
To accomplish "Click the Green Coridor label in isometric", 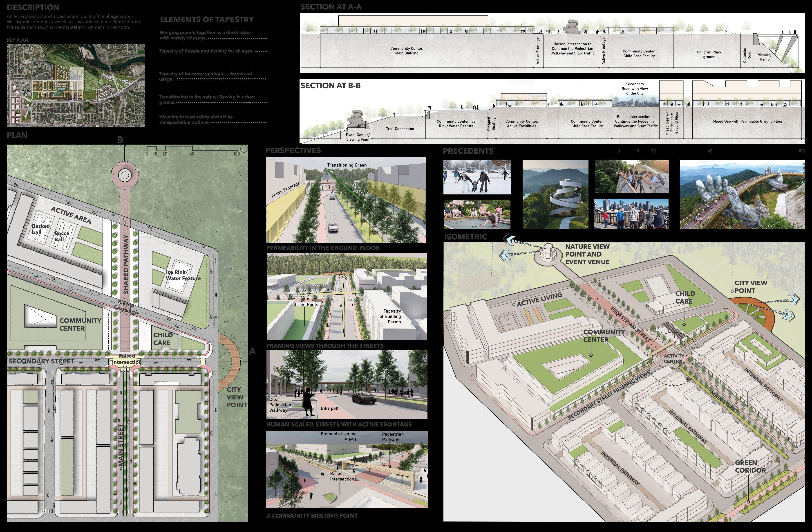I will pos(750,467).
